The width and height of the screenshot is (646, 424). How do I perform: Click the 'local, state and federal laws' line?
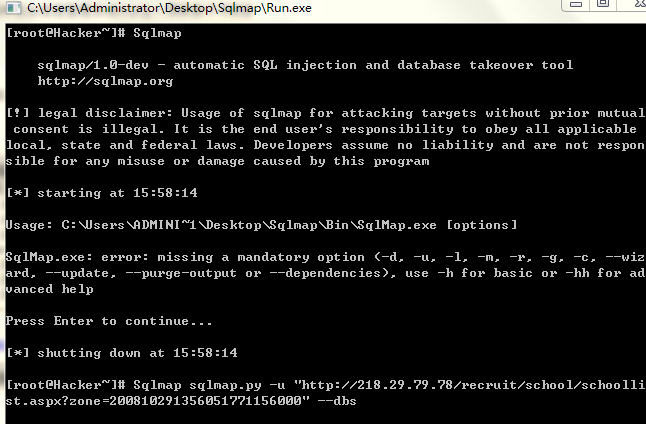325,145
